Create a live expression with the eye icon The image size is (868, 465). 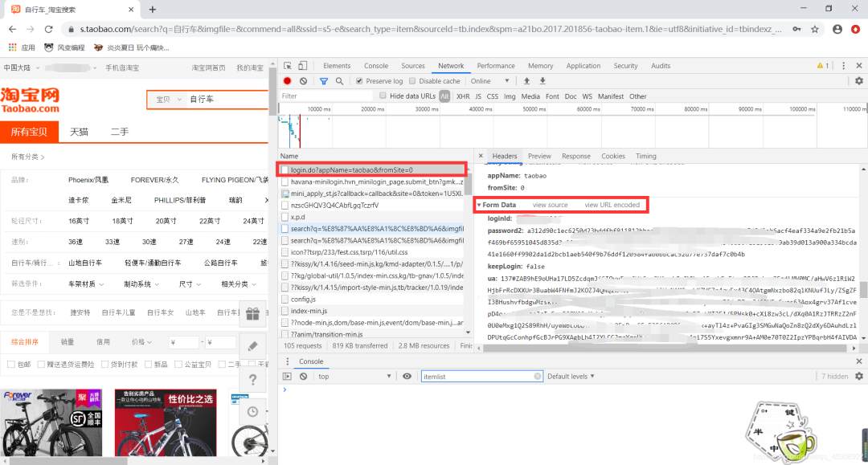click(407, 377)
